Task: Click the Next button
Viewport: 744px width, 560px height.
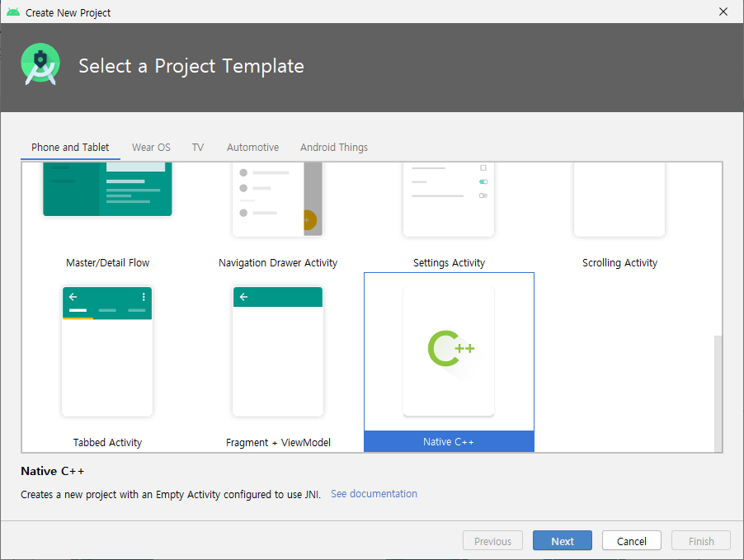Action: (563, 540)
